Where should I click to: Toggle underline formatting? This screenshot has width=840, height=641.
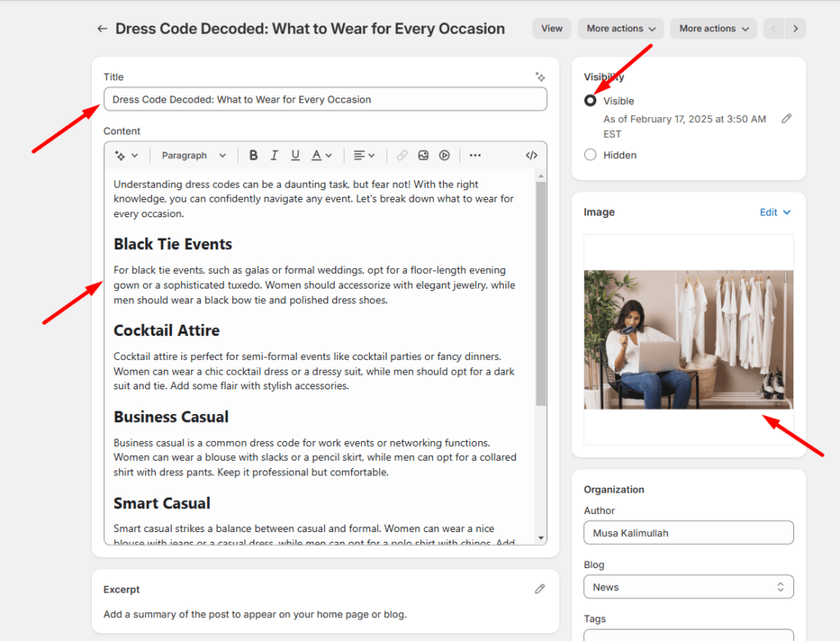295,155
